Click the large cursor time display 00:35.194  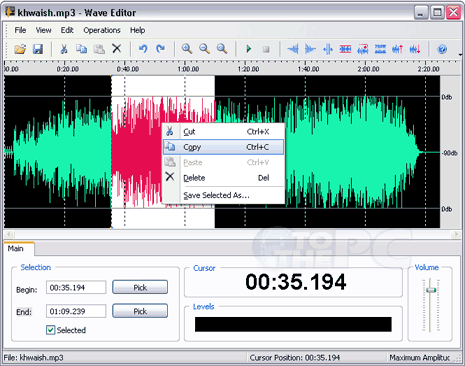coord(296,282)
